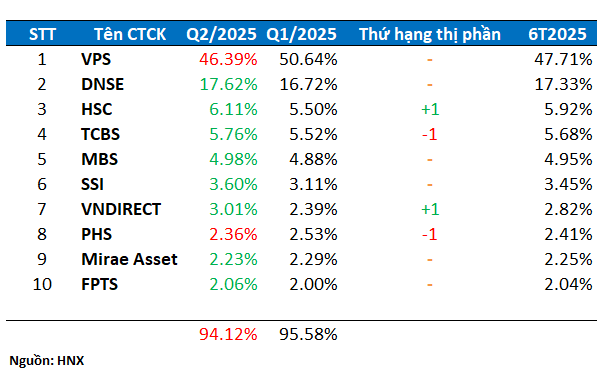This screenshot has width=607, height=371.
Task: Select the VNDIRECT company name
Action: coord(121,209)
